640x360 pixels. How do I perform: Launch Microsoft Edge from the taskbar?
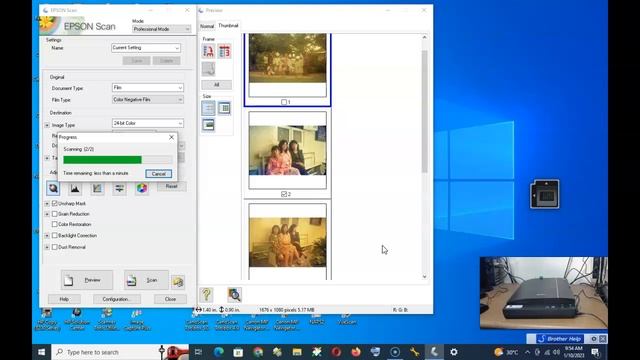coord(218,352)
